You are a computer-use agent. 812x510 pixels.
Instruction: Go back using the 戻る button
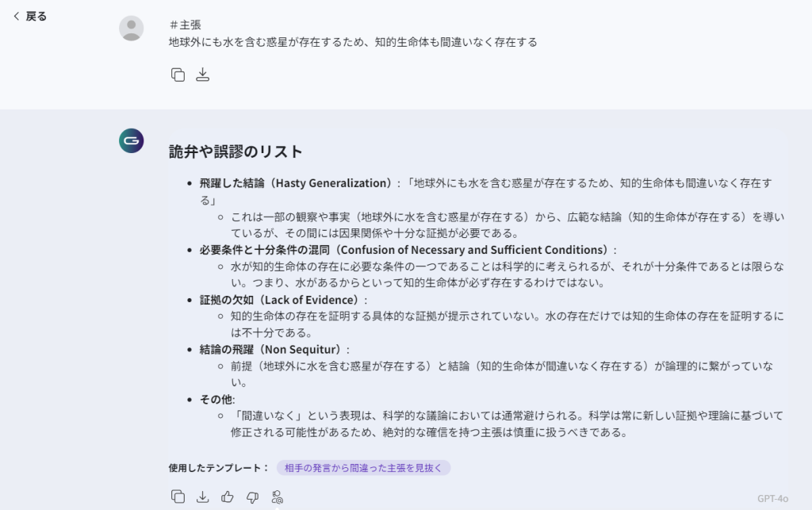click(x=30, y=17)
